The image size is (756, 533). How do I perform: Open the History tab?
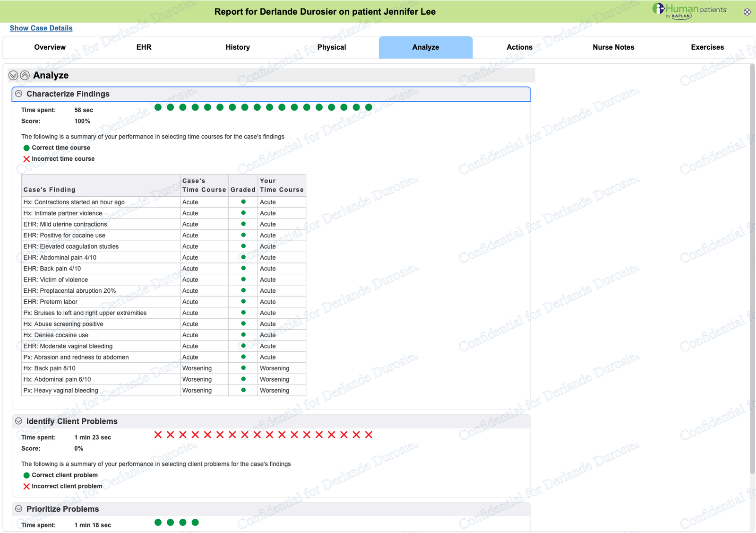point(238,47)
